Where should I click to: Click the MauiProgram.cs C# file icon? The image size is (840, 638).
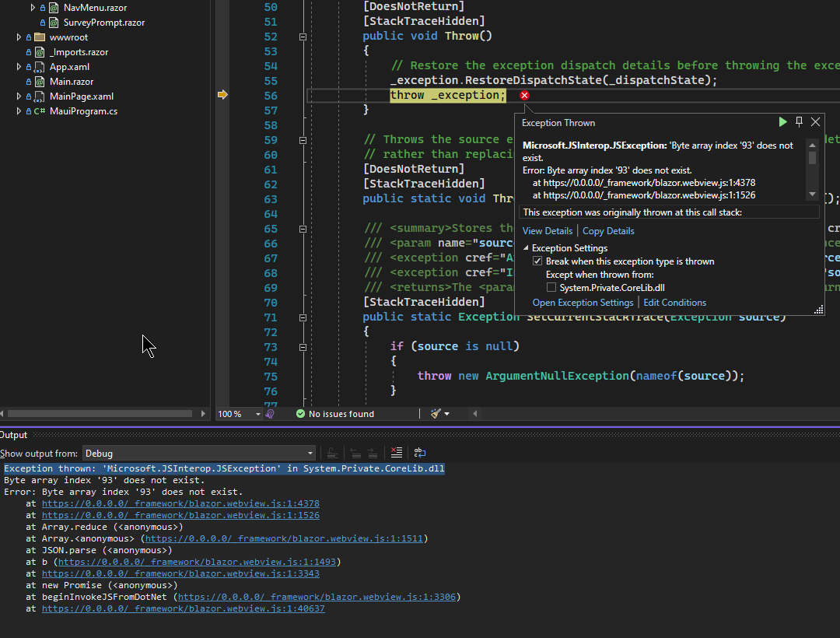pyautogui.click(x=40, y=111)
